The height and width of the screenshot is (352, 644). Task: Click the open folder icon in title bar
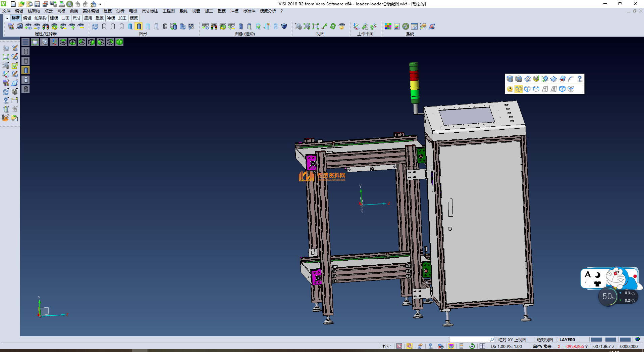21,4
